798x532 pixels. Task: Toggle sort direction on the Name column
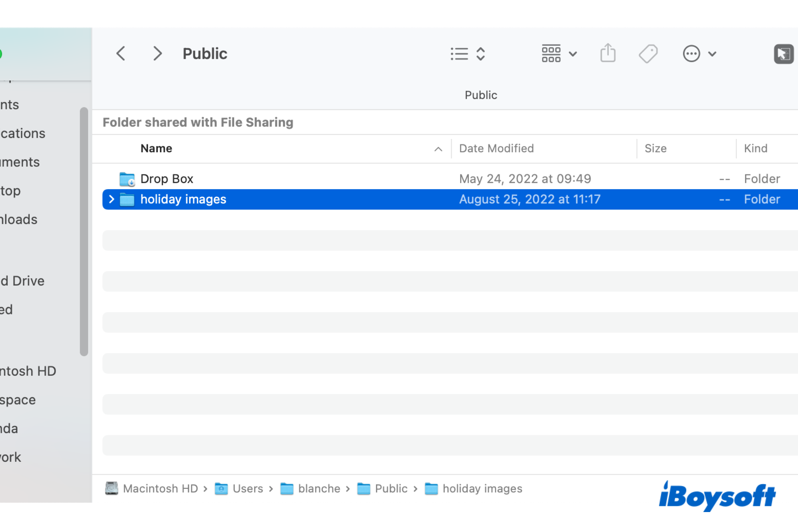coord(438,149)
